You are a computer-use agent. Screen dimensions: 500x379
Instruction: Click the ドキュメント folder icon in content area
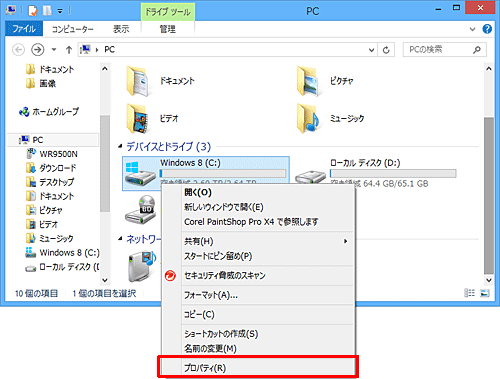point(138,81)
